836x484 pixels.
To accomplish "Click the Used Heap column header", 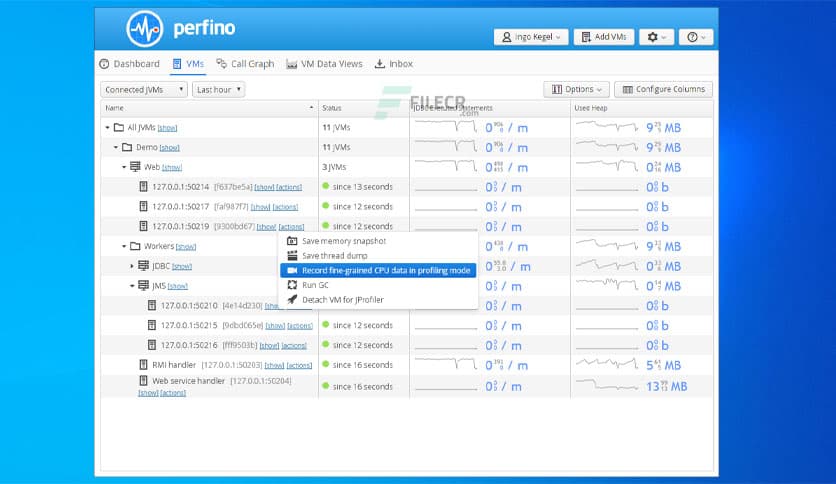I will coord(642,108).
